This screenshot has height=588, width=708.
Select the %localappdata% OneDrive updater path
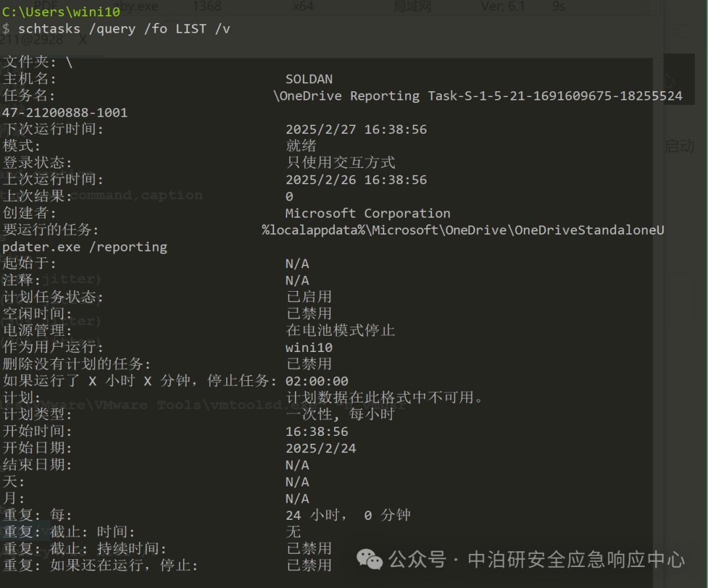point(463,230)
